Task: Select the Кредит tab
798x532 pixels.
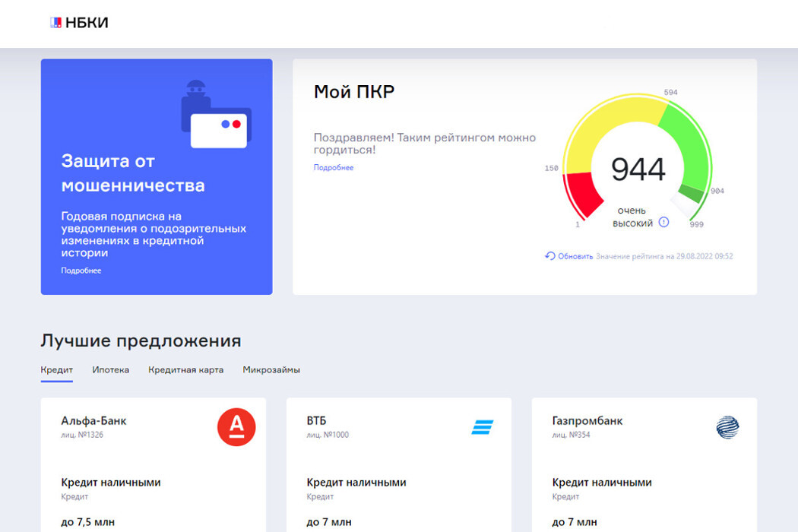Action: 56,369
